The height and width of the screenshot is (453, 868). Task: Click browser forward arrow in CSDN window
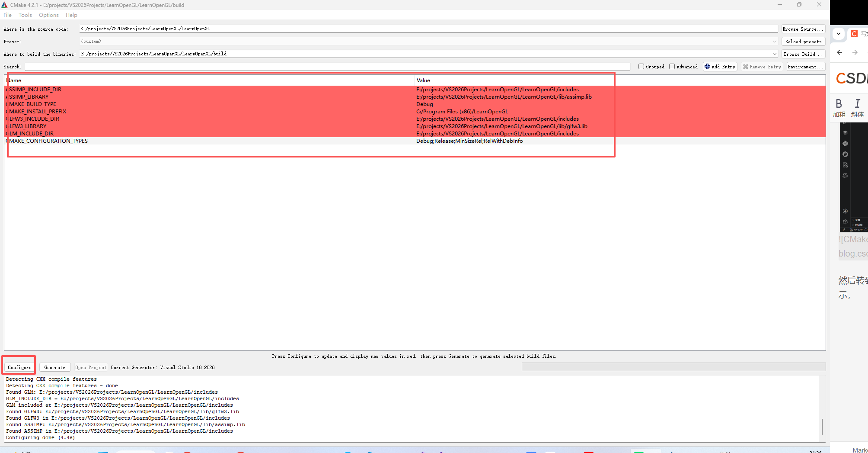click(x=855, y=52)
